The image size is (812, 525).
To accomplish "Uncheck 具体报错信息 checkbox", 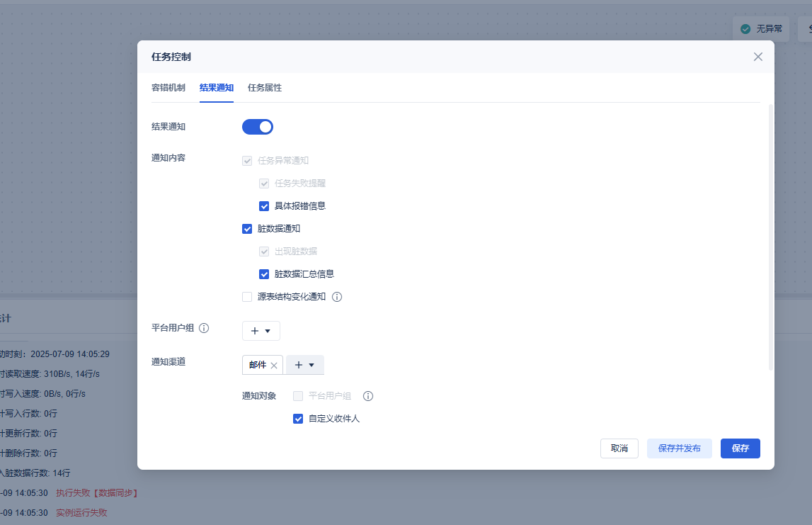I will tap(264, 206).
